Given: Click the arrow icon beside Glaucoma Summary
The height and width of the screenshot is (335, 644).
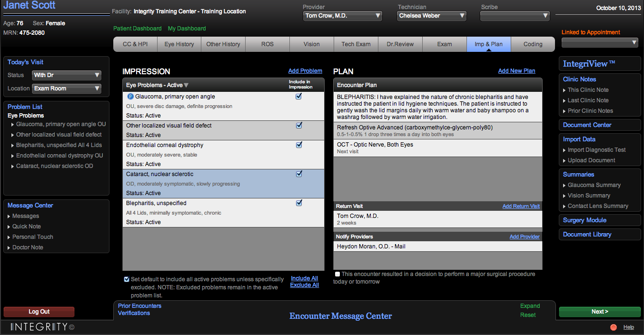Looking at the screenshot, I should coord(564,185).
